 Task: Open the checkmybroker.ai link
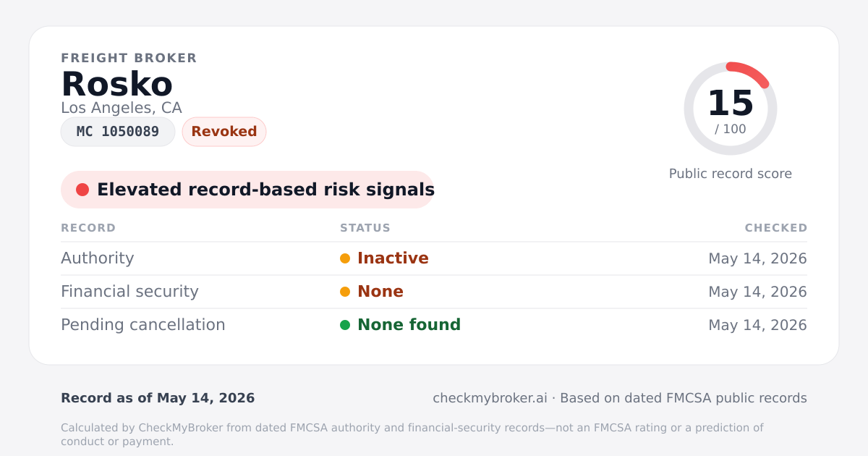point(490,398)
